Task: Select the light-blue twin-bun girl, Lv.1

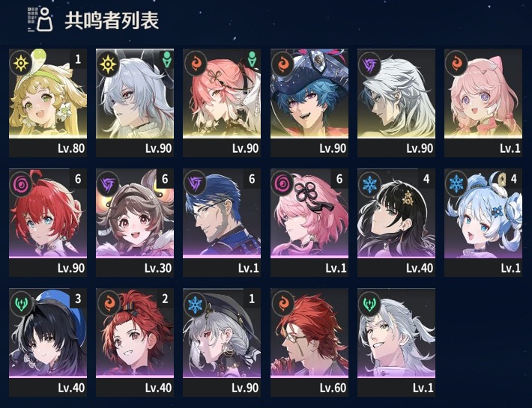Action: pos(483,222)
